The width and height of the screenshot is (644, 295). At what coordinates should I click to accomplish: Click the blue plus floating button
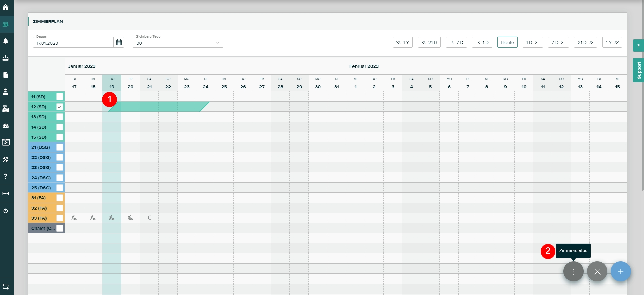click(620, 272)
